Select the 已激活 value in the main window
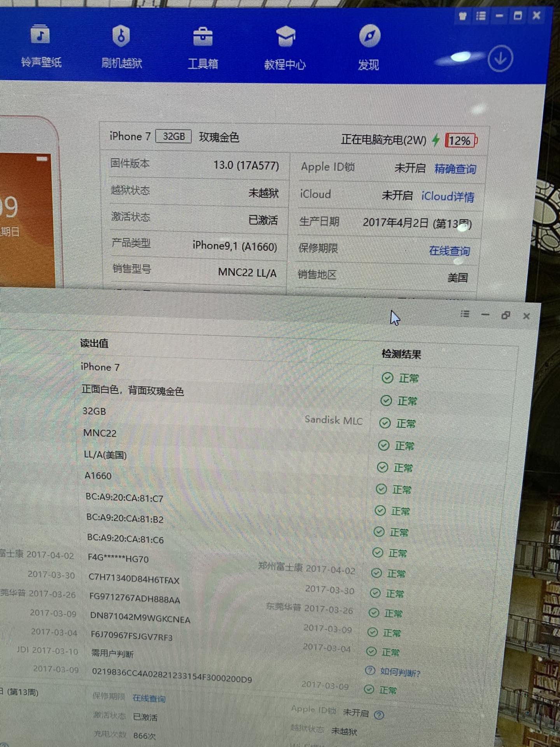The image size is (560, 747). point(263,220)
